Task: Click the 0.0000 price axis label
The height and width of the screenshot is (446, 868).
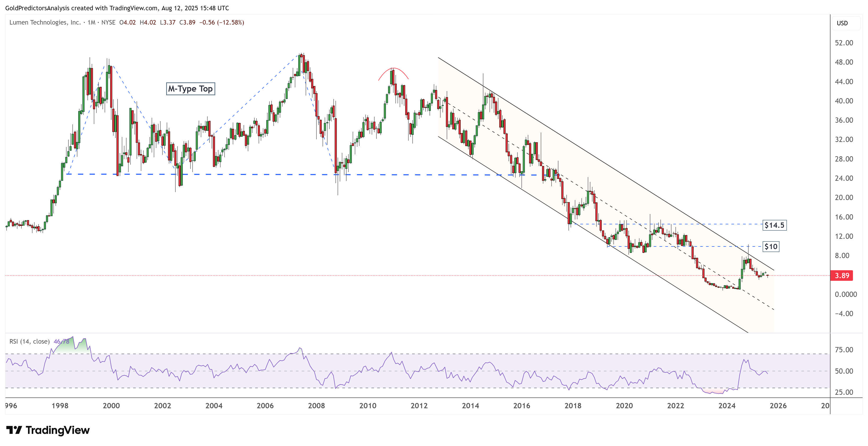Action: (846, 294)
